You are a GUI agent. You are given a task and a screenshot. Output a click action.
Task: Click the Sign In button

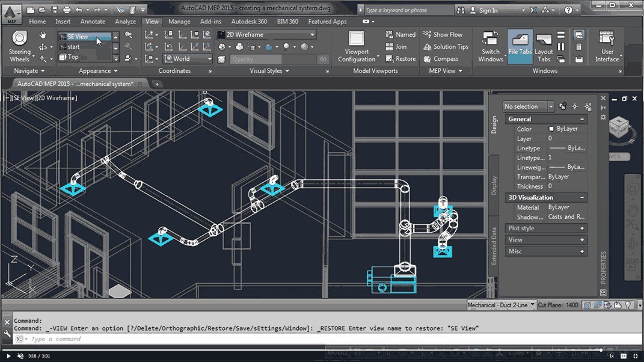(488, 10)
